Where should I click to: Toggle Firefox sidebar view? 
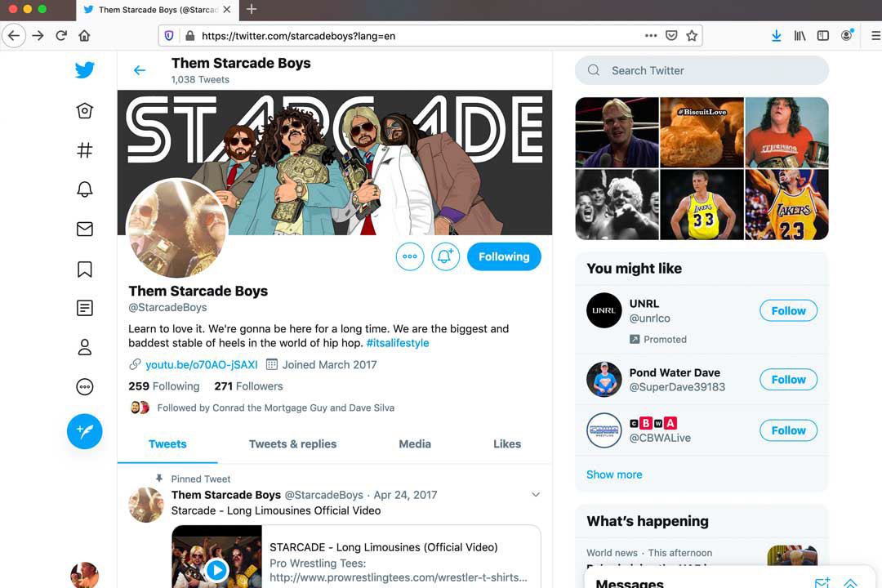(823, 36)
